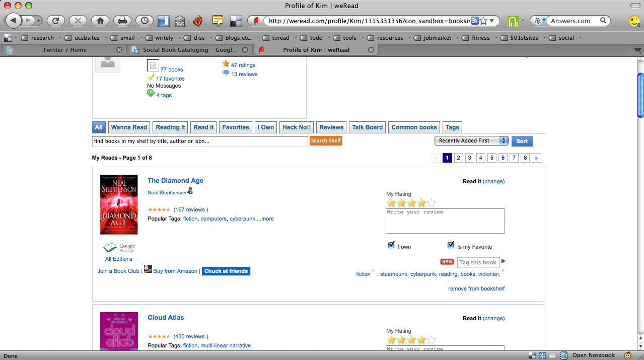Print the page with the printer icon
Image resolution: width=644 pixels, height=360 pixels.
point(122,21)
